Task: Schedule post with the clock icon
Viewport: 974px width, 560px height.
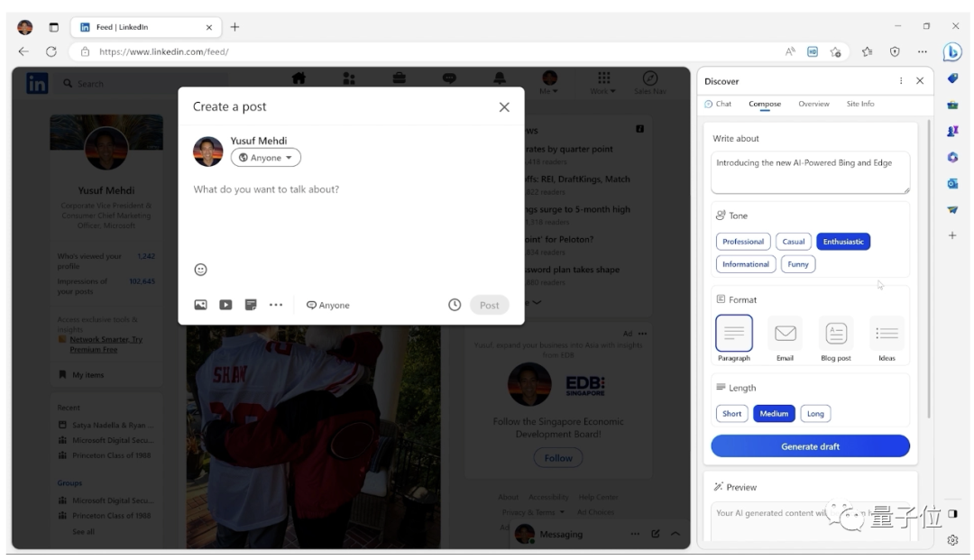Action: coord(455,305)
